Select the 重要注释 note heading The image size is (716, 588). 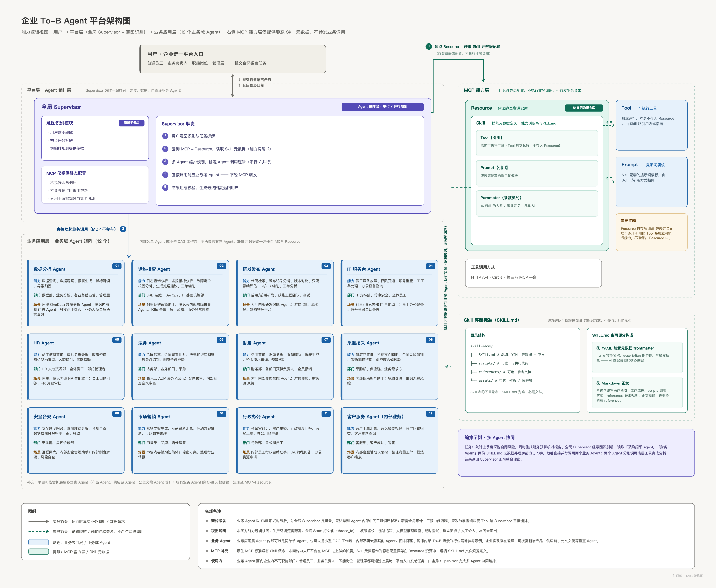click(628, 221)
